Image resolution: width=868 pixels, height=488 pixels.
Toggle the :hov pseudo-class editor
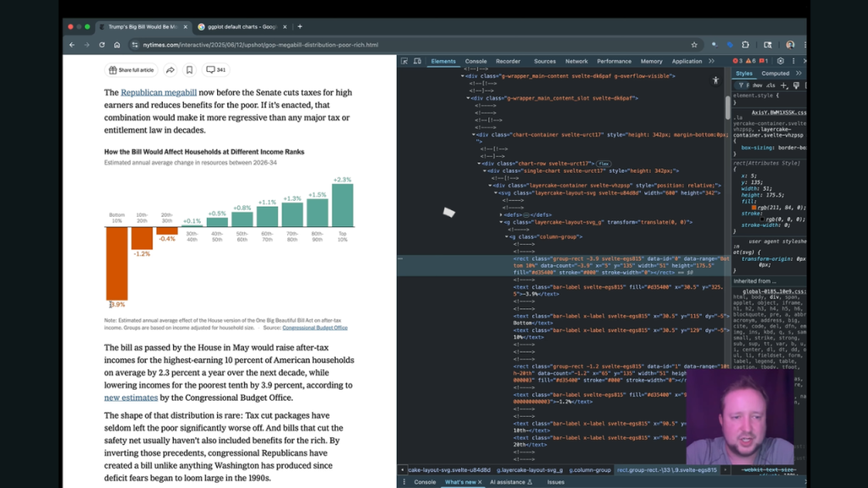coord(758,85)
